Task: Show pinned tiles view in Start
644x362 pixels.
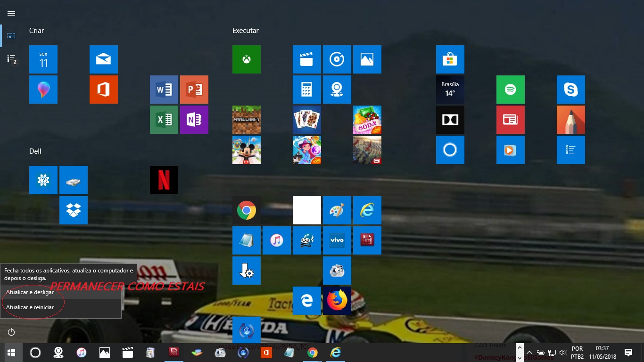Action: coord(11,36)
